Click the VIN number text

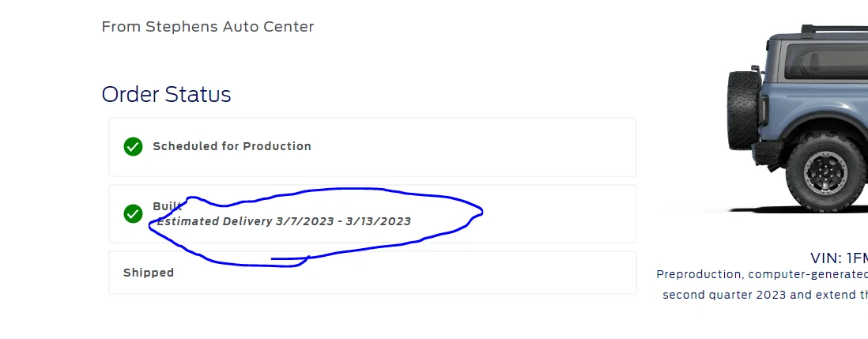click(x=839, y=258)
